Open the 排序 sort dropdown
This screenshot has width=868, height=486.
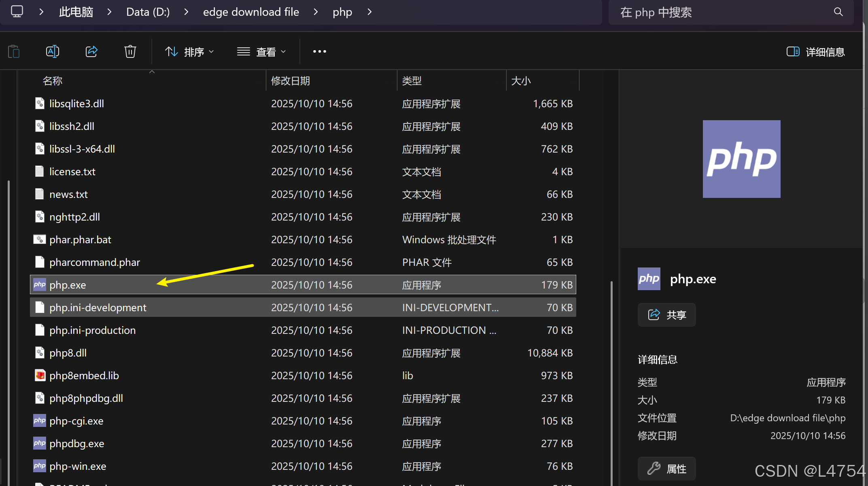(189, 52)
